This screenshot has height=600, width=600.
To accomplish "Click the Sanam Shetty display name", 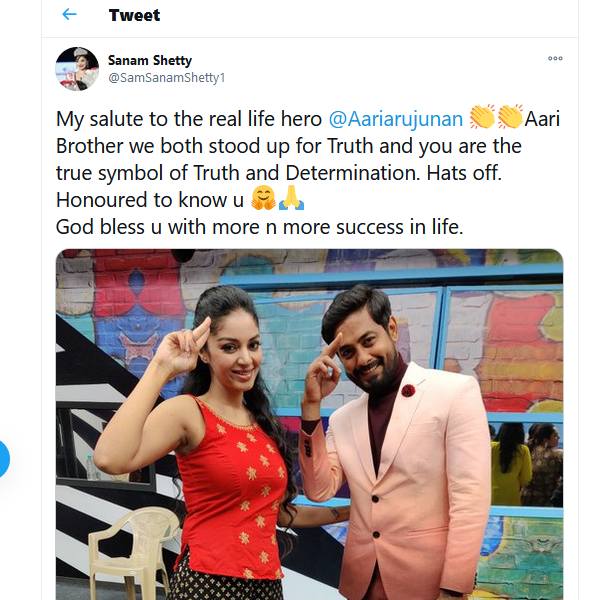I will (148, 60).
